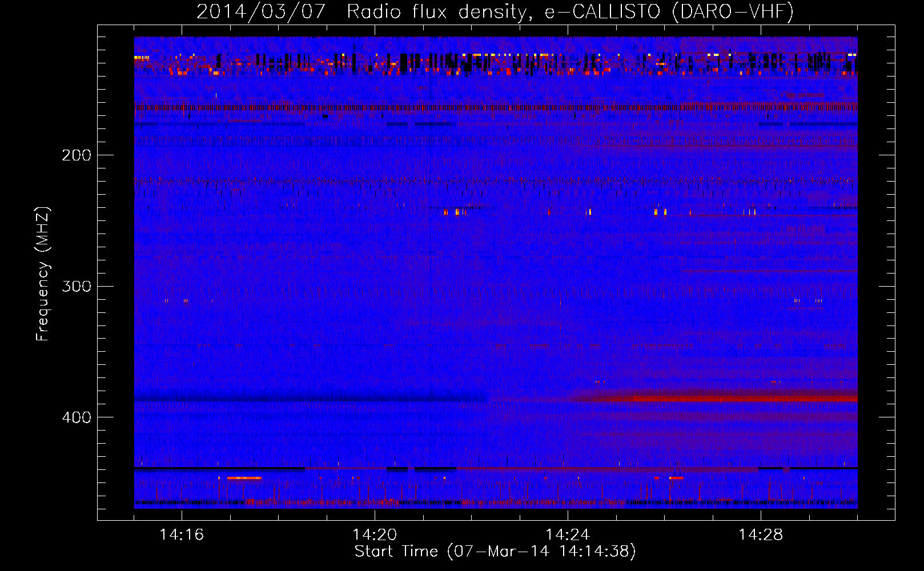Click the 200 frequency tick label
This screenshot has width=924, height=571.
tap(77, 155)
